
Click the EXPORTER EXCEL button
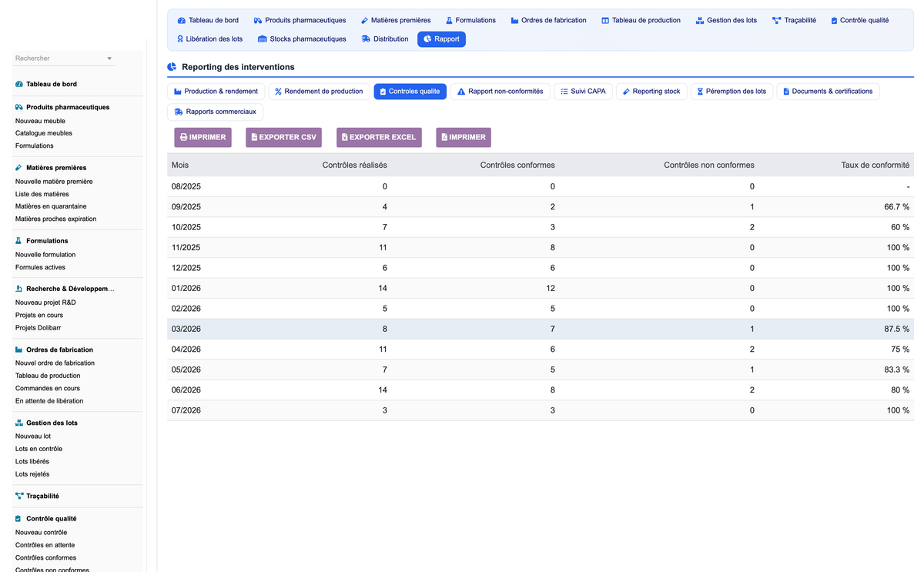click(x=379, y=137)
